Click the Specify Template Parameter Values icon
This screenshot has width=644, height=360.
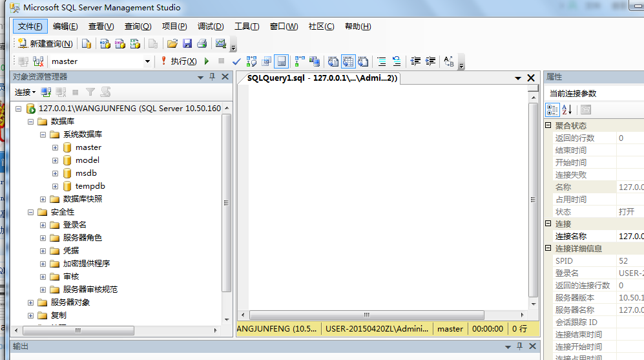[x=449, y=61]
